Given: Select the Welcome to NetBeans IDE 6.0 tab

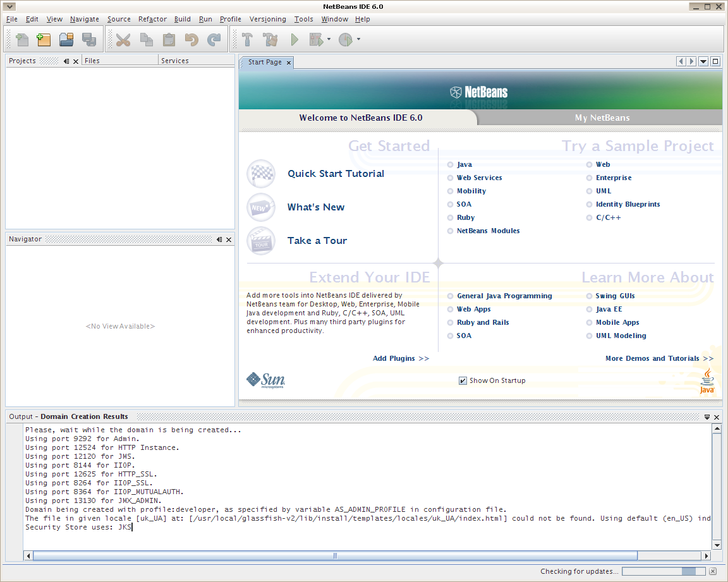Looking at the screenshot, I should coord(361,118).
